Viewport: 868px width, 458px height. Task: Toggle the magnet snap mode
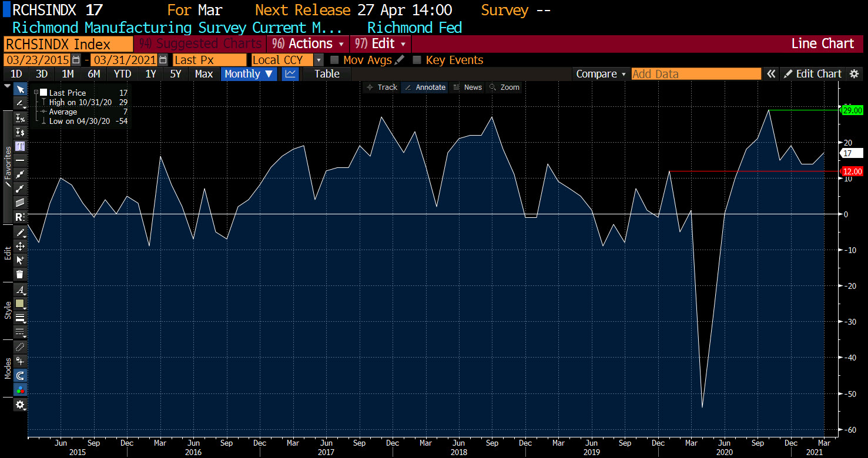point(20,375)
